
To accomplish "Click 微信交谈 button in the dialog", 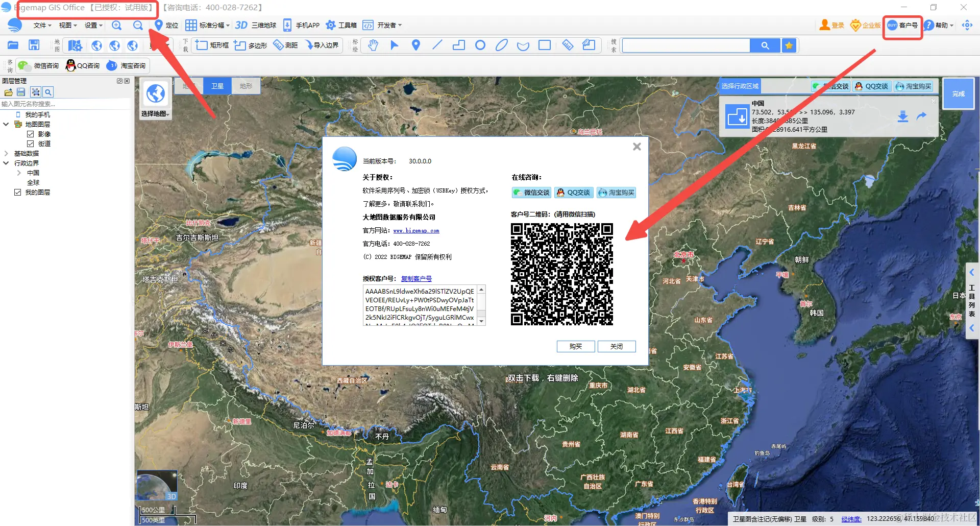I will pyautogui.click(x=531, y=193).
